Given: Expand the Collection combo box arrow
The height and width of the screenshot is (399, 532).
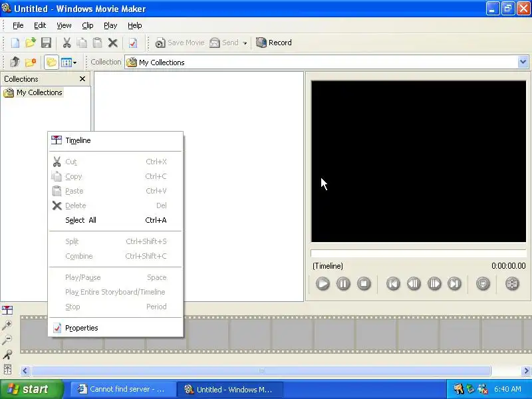Looking at the screenshot, I should [x=523, y=62].
